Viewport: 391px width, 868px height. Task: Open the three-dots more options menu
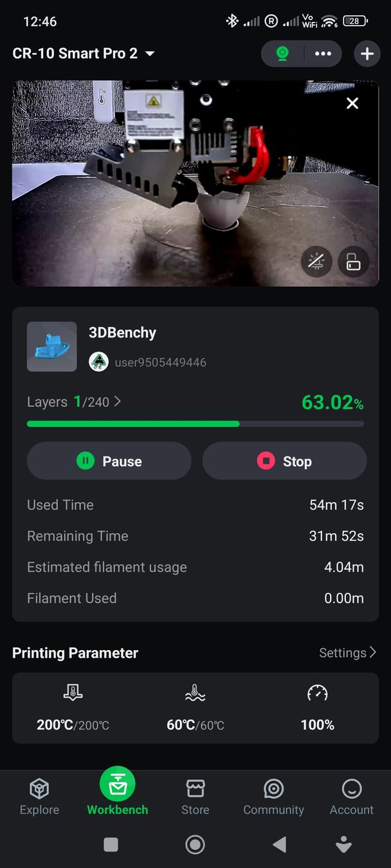tap(323, 54)
